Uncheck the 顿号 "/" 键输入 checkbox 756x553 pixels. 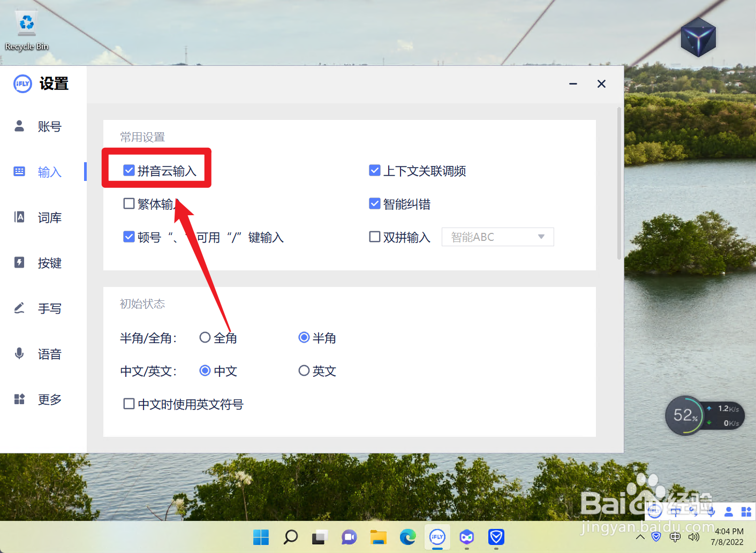[129, 237]
